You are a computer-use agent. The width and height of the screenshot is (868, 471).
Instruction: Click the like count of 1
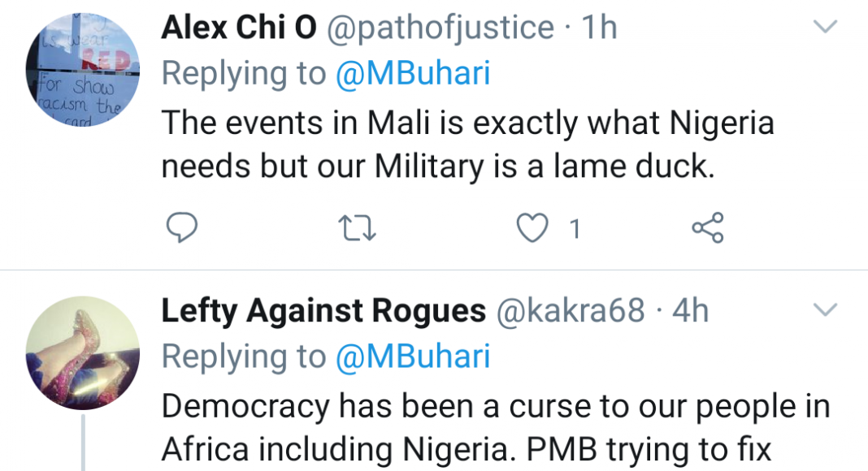click(x=574, y=230)
